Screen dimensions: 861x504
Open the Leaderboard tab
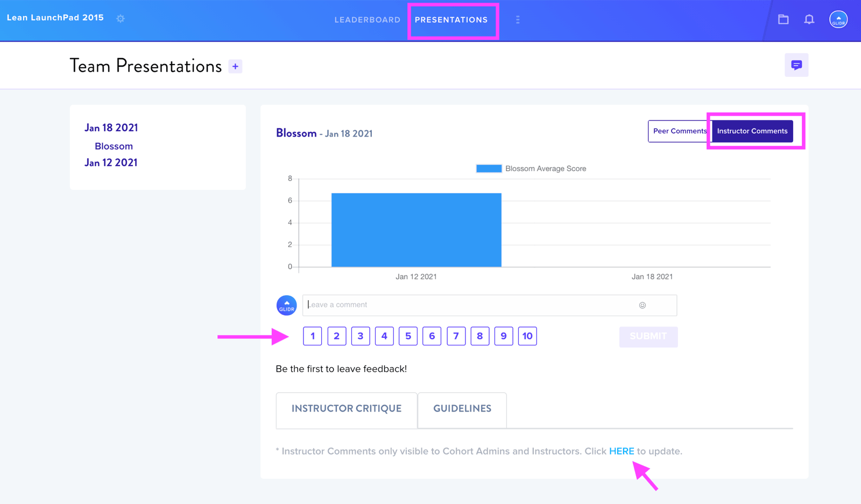click(x=368, y=20)
